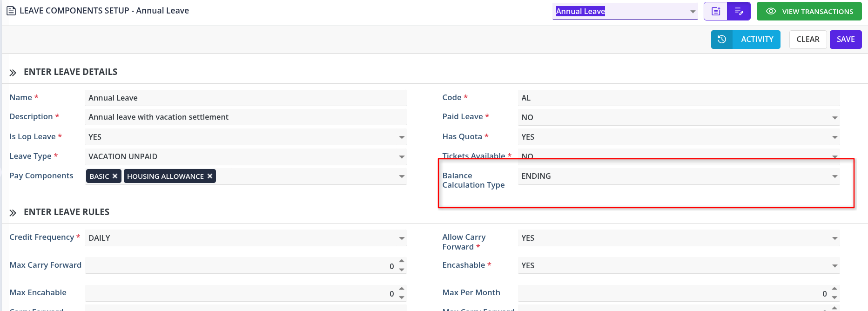
Task: Open the Tickets Available dropdown
Action: [679, 156]
